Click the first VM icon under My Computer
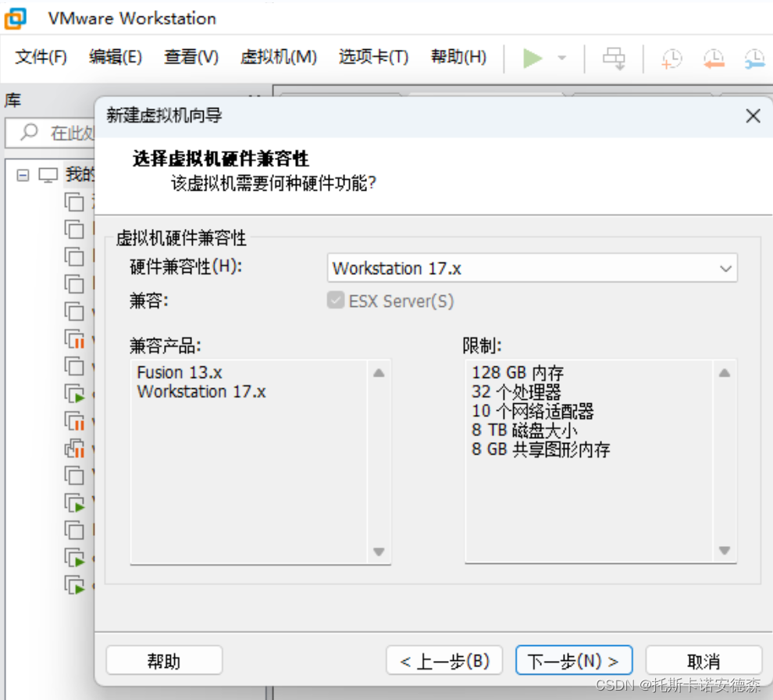This screenshot has width=773, height=700. click(74, 202)
